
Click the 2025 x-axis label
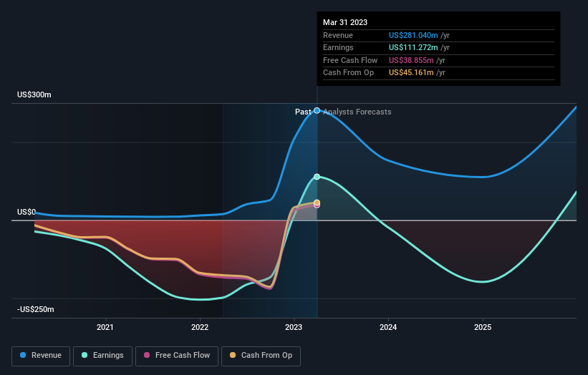[483, 327]
